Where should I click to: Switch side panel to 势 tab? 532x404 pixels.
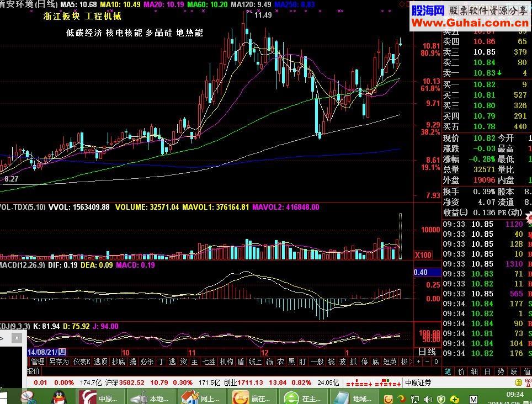point(501,372)
